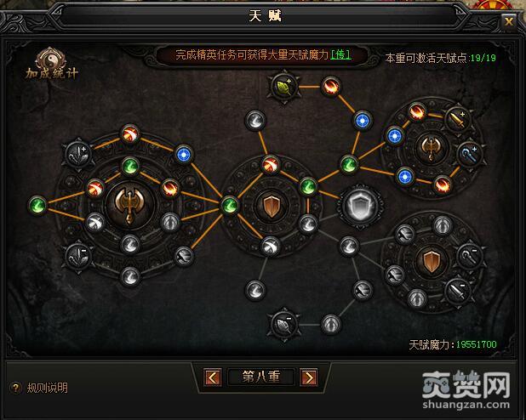Screen dimensions: 526x420
Task: Close the 天赋 talent window
Action: click(x=509, y=22)
